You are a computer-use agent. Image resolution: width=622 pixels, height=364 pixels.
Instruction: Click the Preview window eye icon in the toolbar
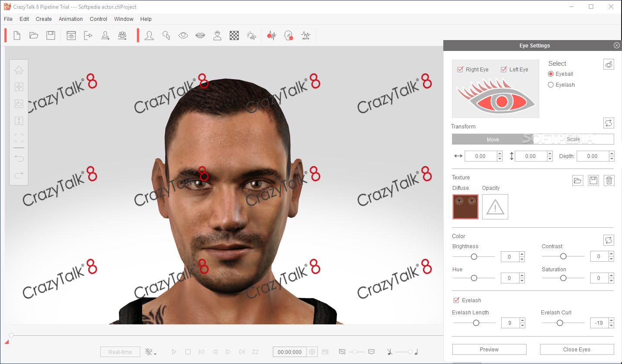tap(71, 36)
